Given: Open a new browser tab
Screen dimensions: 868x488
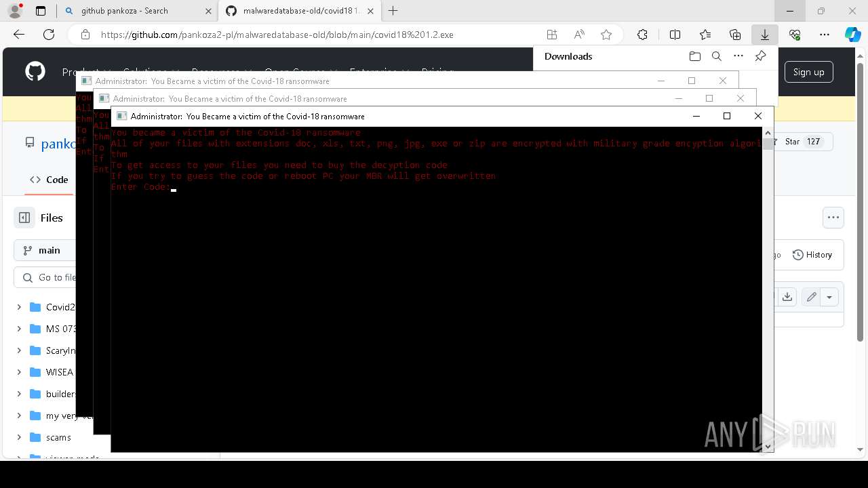Looking at the screenshot, I should (x=393, y=11).
